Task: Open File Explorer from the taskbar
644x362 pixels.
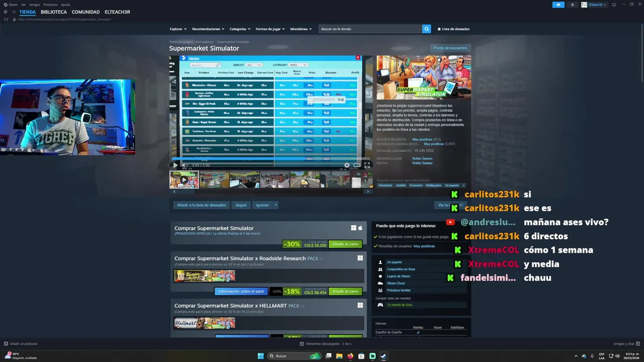Action: pyautogui.click(x=339, y=356)
